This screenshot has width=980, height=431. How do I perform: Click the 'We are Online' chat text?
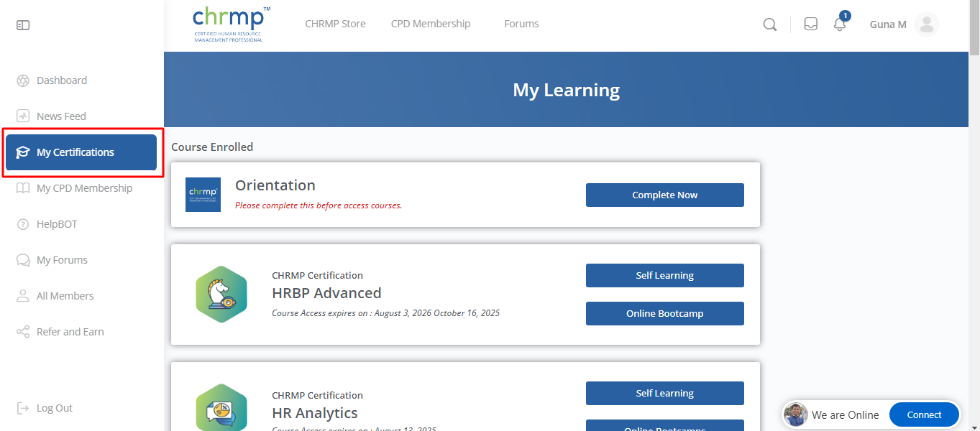pos(846,414)
